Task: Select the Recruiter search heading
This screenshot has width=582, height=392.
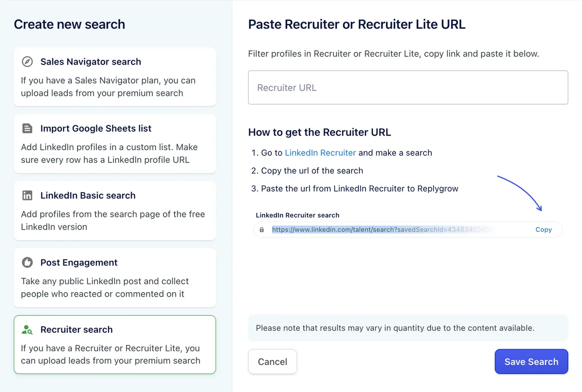Action: tap(77, 330)
